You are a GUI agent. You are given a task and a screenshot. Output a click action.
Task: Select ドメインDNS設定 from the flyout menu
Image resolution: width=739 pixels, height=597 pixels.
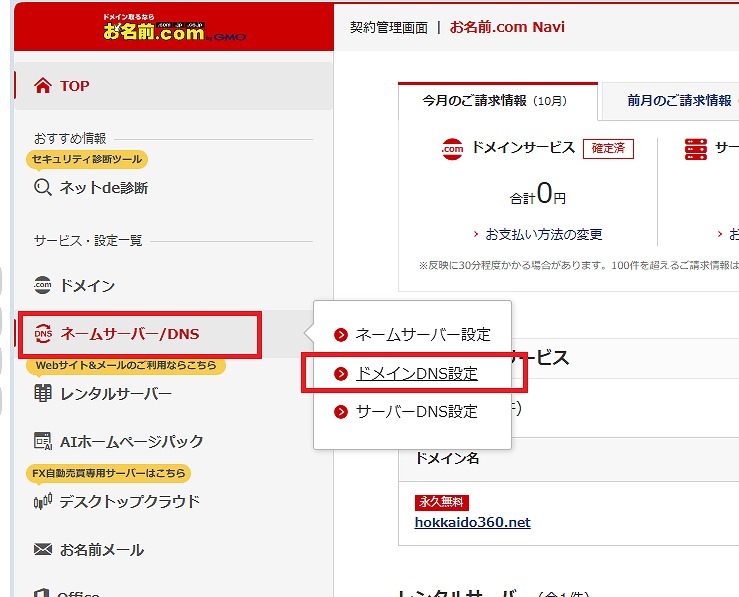(417, 374)
